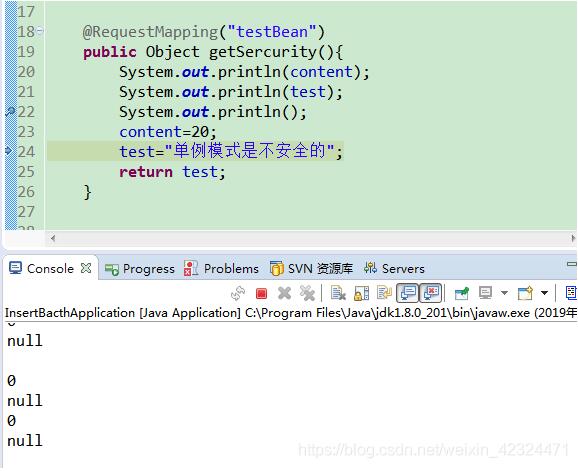Open the Display Selected Console dropdown arrow

[x=504, y=293]
